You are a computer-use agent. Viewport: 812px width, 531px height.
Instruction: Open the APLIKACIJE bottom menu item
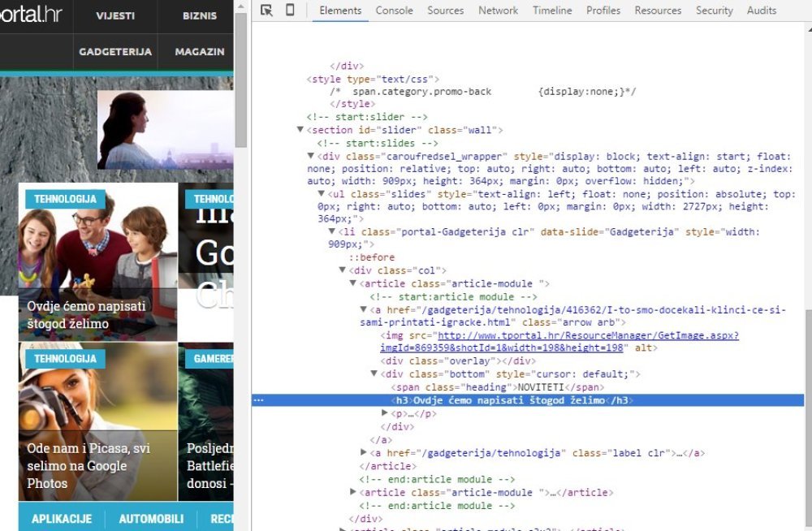(61, 519)
